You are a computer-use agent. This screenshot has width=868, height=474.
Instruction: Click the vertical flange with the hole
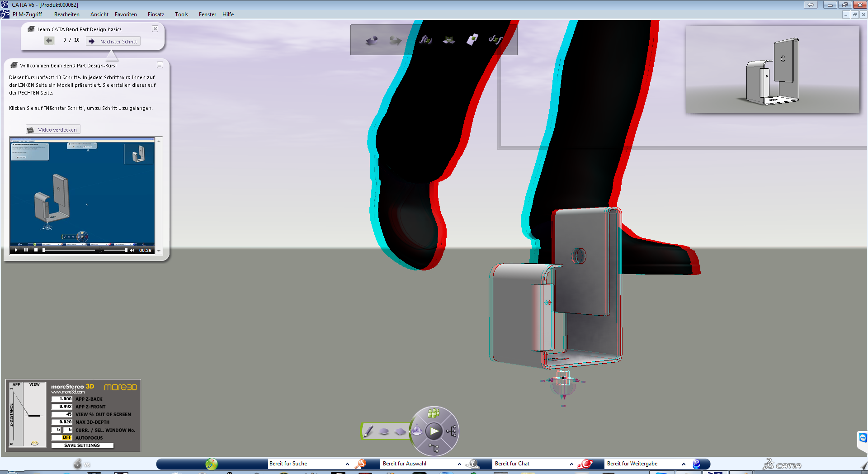click(x=583, y=262)
